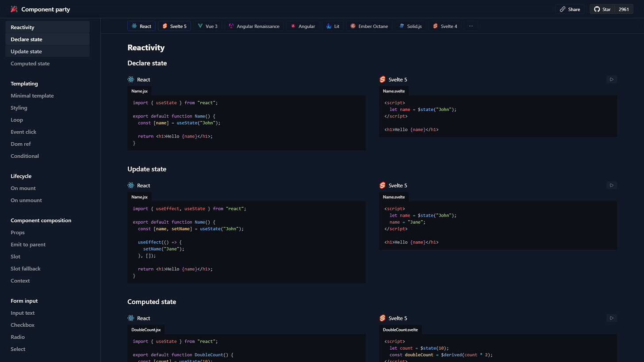
Task: Go to Input text in sidebar
Action: tap(47, 313)
